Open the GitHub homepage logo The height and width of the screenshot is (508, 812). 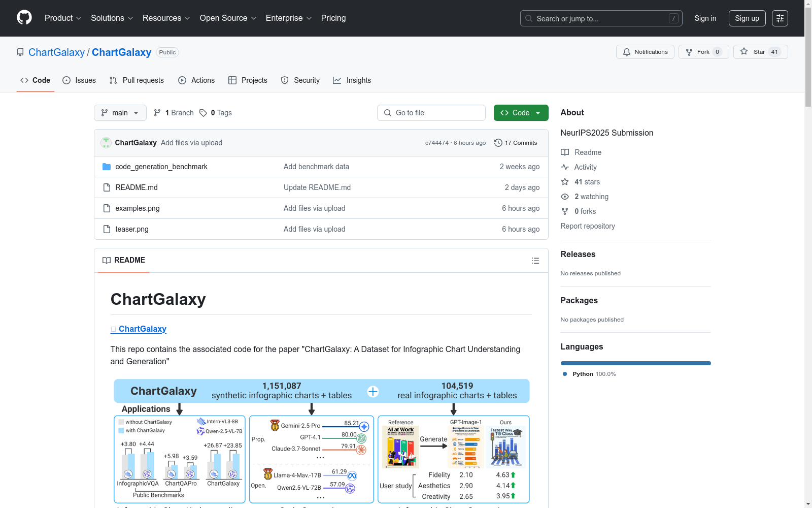(x=24, y=18)
